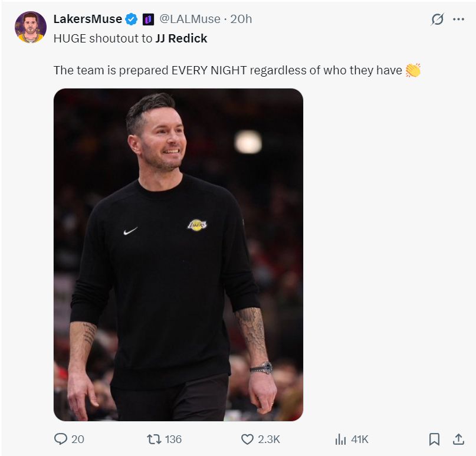The image size is (476, 456).
Task: Open Grok explain icon on the post
Action: (437, 19)
